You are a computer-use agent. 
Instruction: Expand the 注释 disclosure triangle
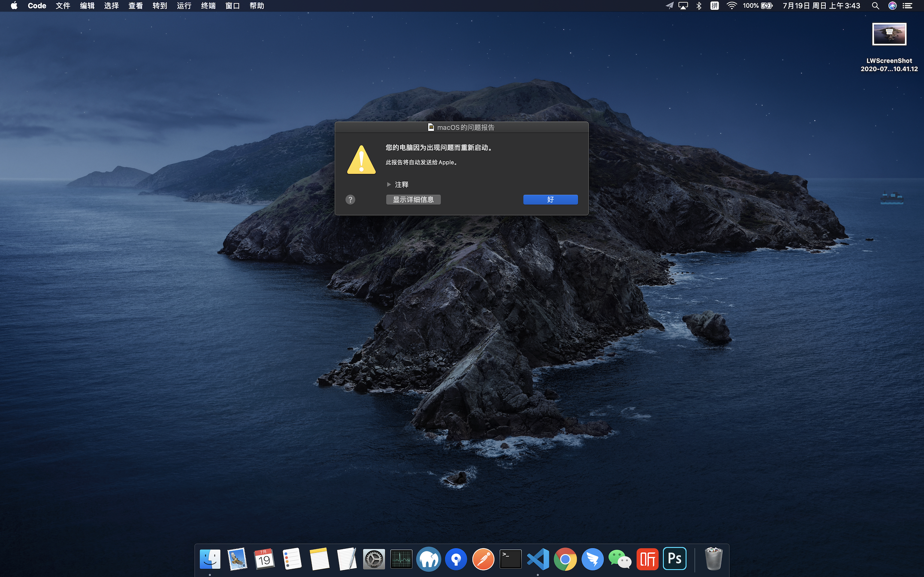pyautogui.click(x=389, y=184)
